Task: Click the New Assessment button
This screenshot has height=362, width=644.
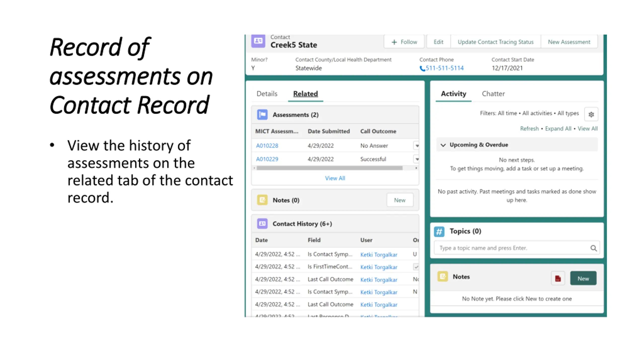Action: 569,42
